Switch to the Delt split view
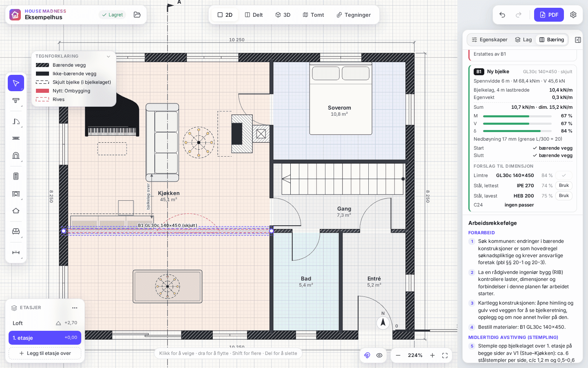Screen dimensions: 588x368 point(254,15)
